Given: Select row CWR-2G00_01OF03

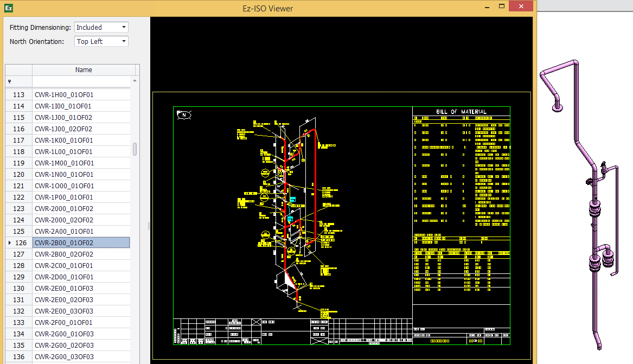Looking at the screenshot, I should [x=81, y=334].
